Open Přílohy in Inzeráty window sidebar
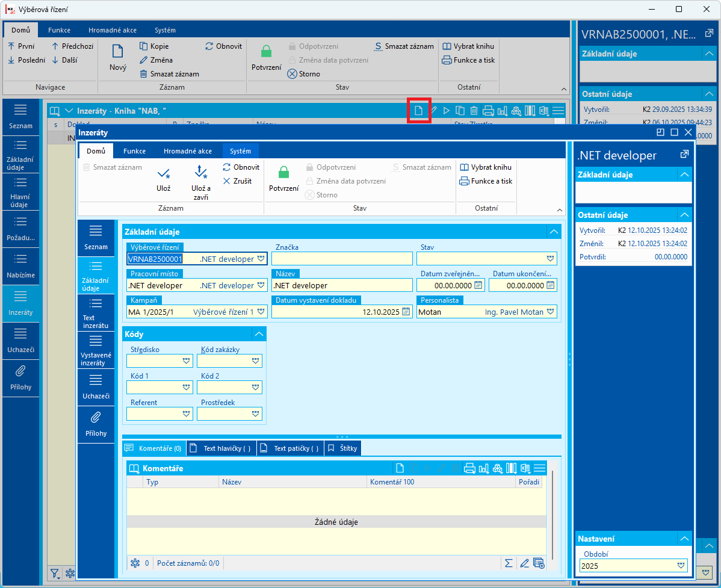The width and height of the screenshot is (721, 588). [96, 425]
